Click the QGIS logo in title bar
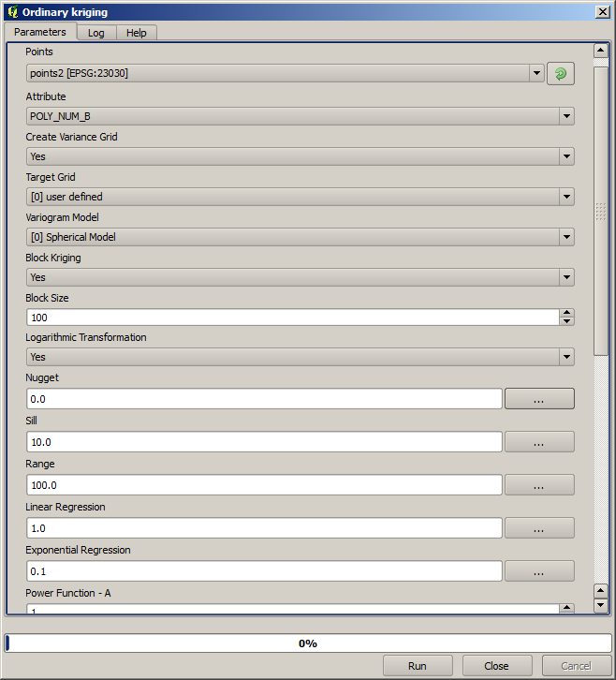Image resolution: width=616 pixels, height=680 pixels. [x=11, y=12]
